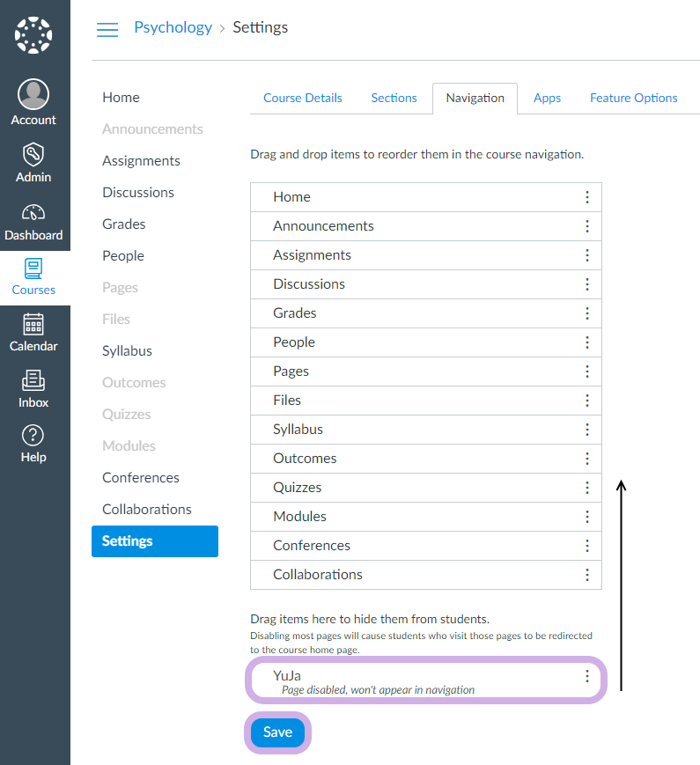700x765 pixels.
Task: Go to the Admin shield icon
Action: point(33,154)
